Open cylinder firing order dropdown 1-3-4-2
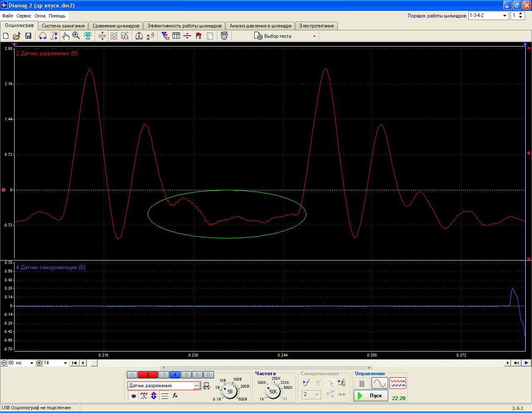Viewport: 532px width, 413px height. tap(488, 15)
